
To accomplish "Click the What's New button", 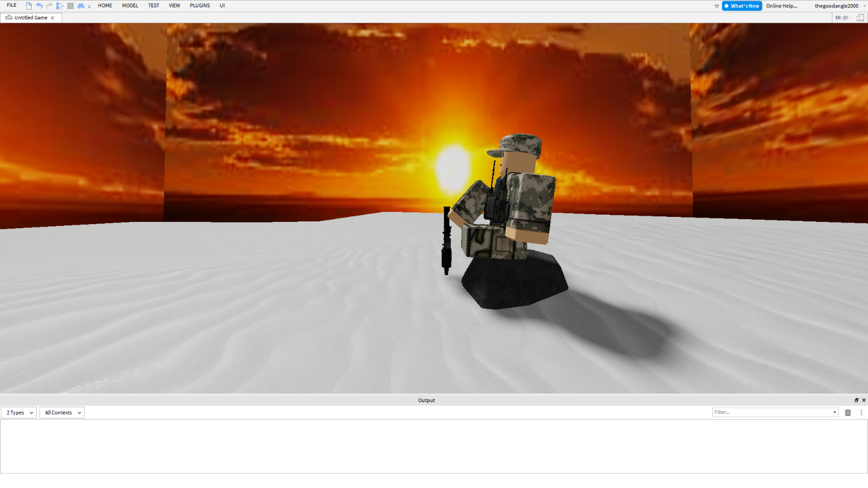I will click(742, 6).
